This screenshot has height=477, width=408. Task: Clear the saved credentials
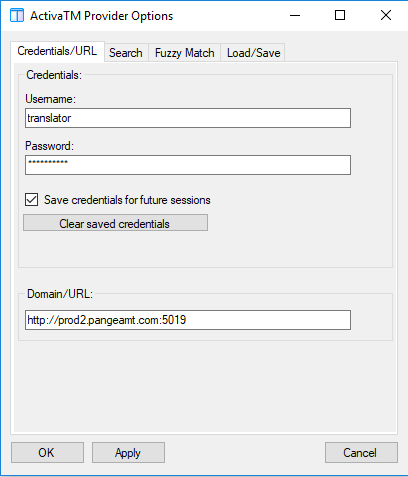pyautogui.click(x=115, y=223)
